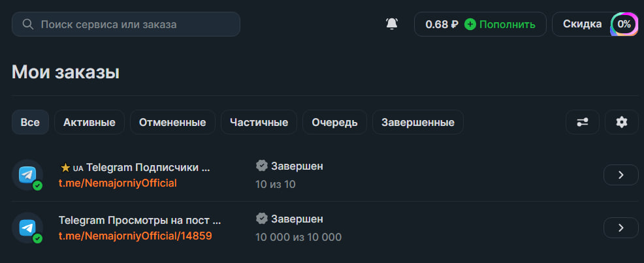The width and height of the screenshot is (644, 263).
Task: Click Telegram icon of subscribers order
Action: click(27, 175)
